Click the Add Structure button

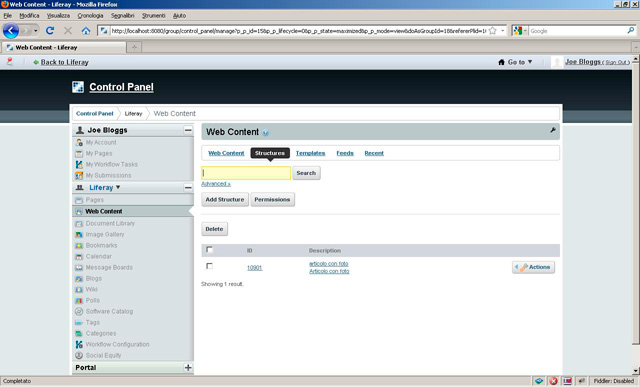225,200
